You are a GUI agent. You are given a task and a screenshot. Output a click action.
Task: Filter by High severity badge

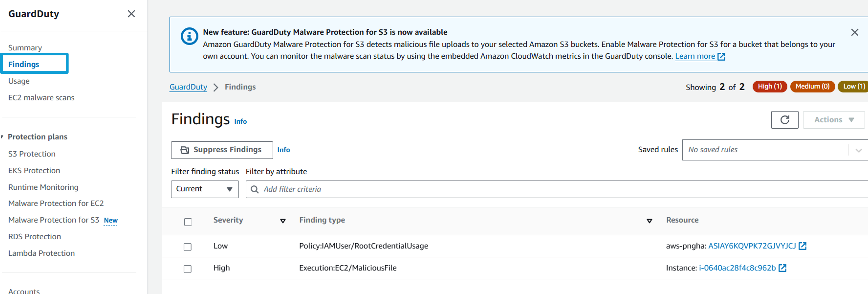point(770,87)
